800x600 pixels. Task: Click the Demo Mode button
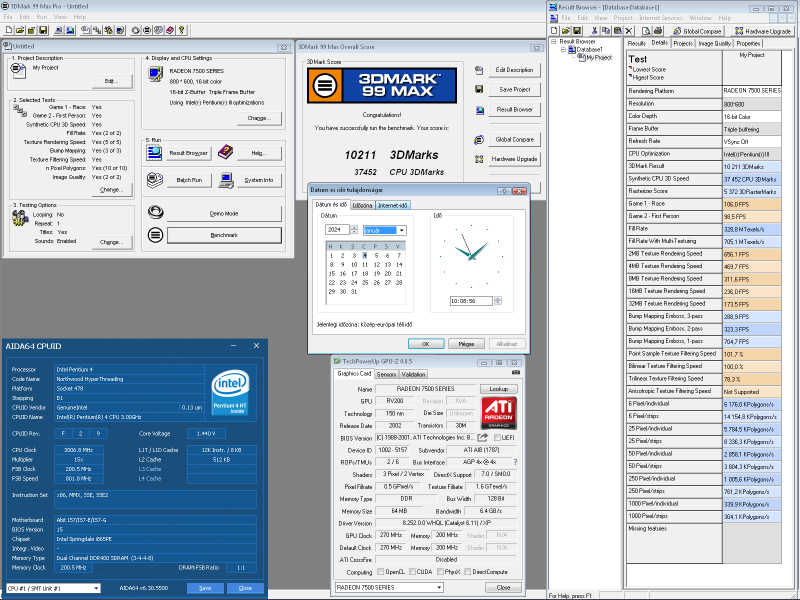(224, 214)
